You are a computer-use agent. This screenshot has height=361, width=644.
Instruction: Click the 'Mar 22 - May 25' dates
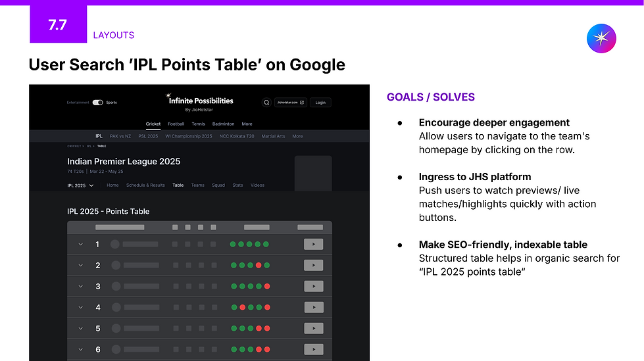tap(107, 172)
